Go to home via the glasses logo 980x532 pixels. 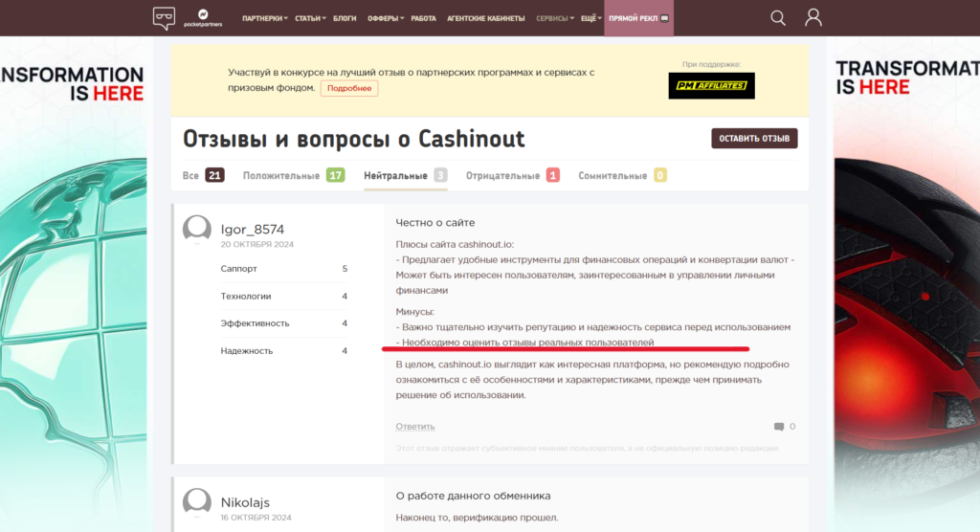[x=164, y=18]
